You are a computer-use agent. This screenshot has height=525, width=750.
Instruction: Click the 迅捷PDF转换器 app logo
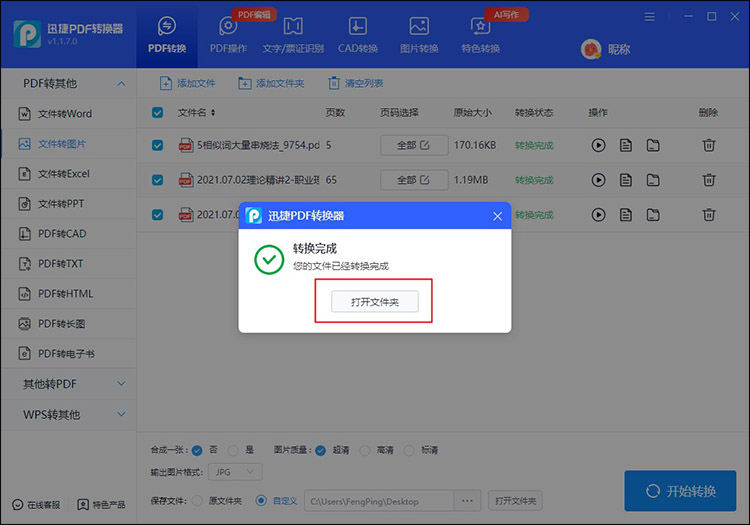(x=27, y=34)
